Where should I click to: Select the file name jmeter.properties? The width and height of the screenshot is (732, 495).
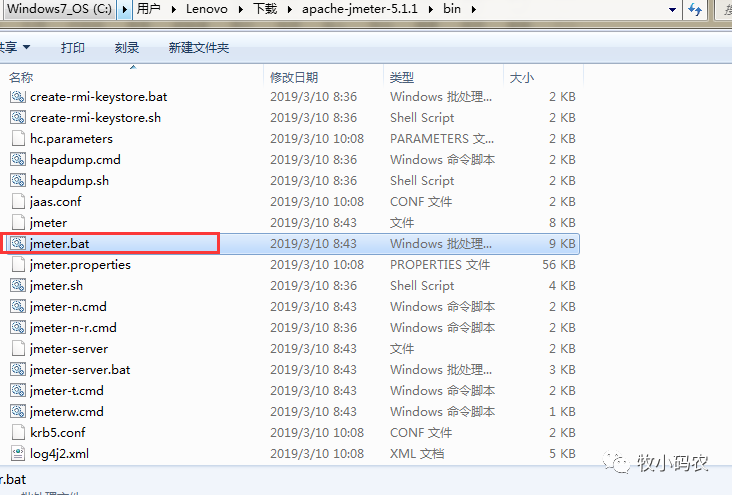pos(80,265)
